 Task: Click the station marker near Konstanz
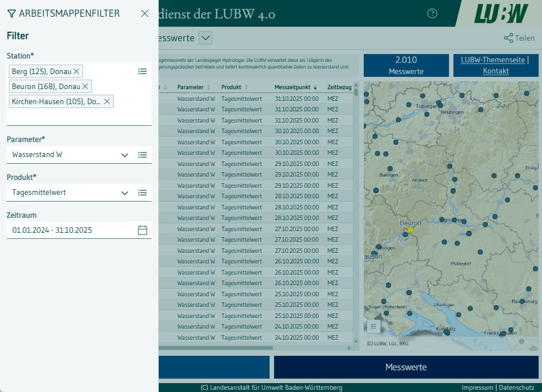447,332
